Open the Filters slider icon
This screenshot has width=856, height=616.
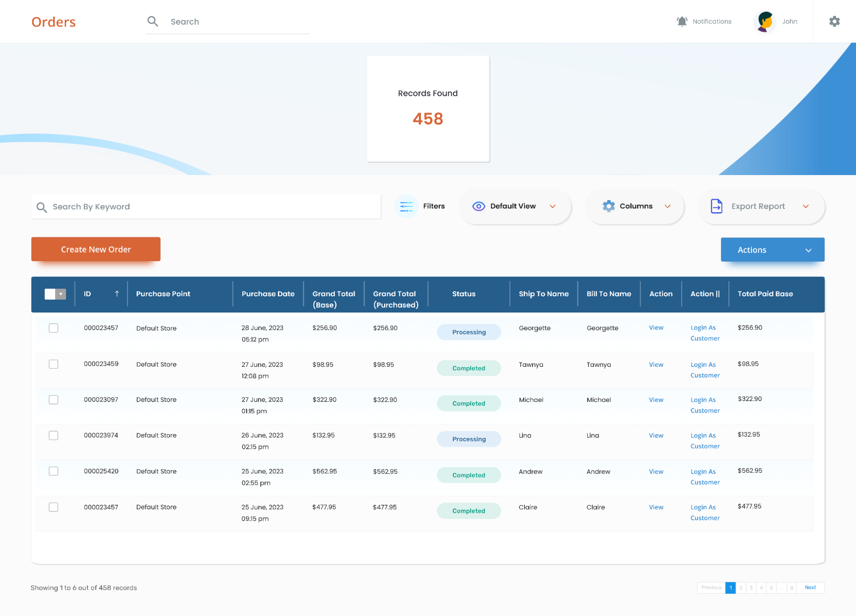406,206
